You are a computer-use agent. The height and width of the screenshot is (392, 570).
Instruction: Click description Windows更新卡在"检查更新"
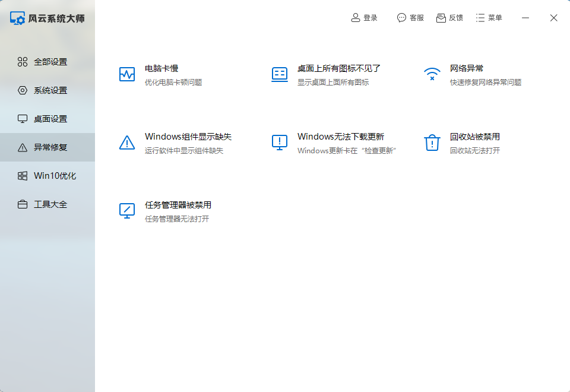point(347,151)
